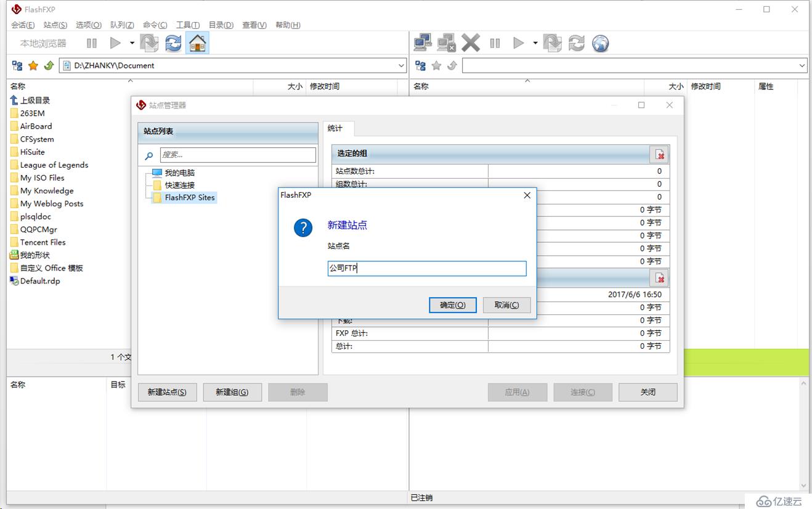Click the remote pane pause icon
This screenshot has width=812, height=509.
(x=495, y=43)
